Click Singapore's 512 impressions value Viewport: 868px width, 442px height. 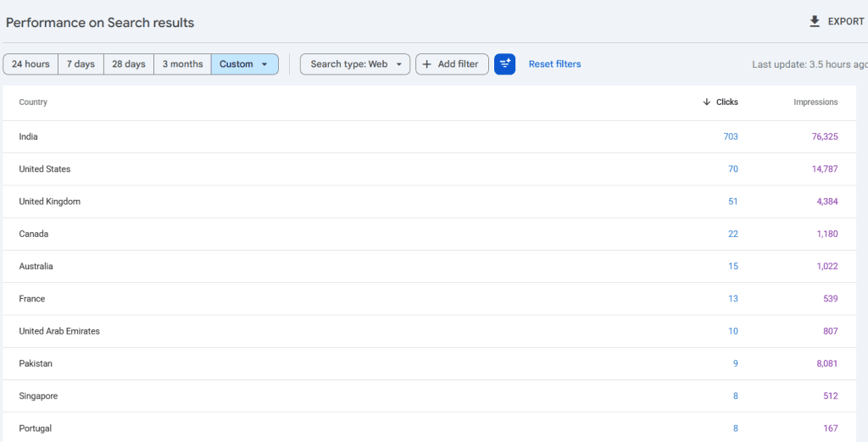coord(831,396)
